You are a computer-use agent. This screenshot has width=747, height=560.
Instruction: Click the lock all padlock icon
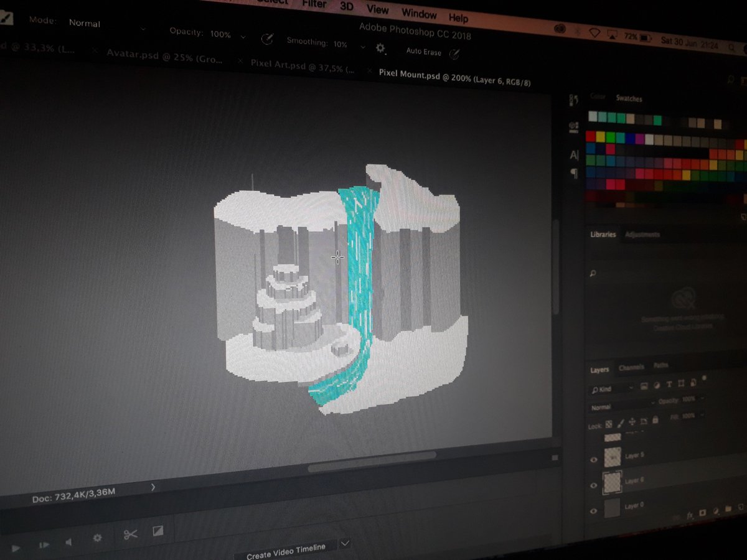click(x=655, y=420)
